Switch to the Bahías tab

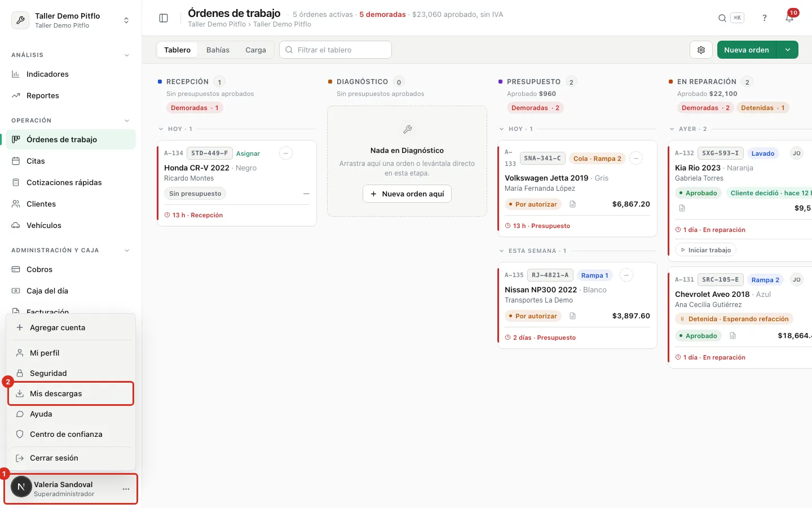(218, 50)
